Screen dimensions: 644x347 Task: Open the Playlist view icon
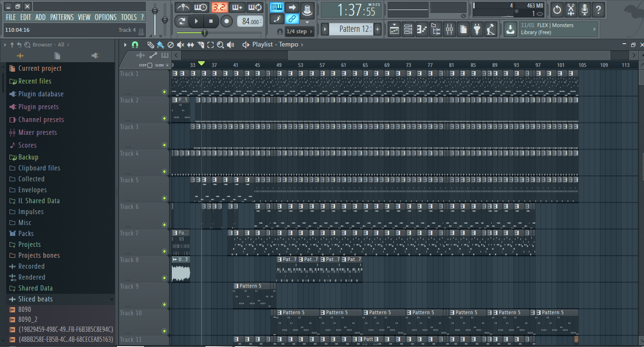394,29
